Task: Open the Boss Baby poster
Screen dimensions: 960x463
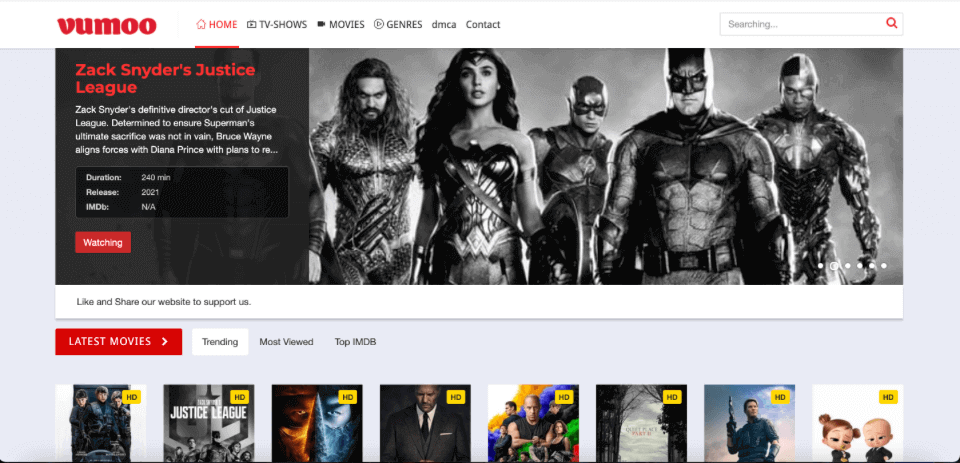Action: point(857,423)
